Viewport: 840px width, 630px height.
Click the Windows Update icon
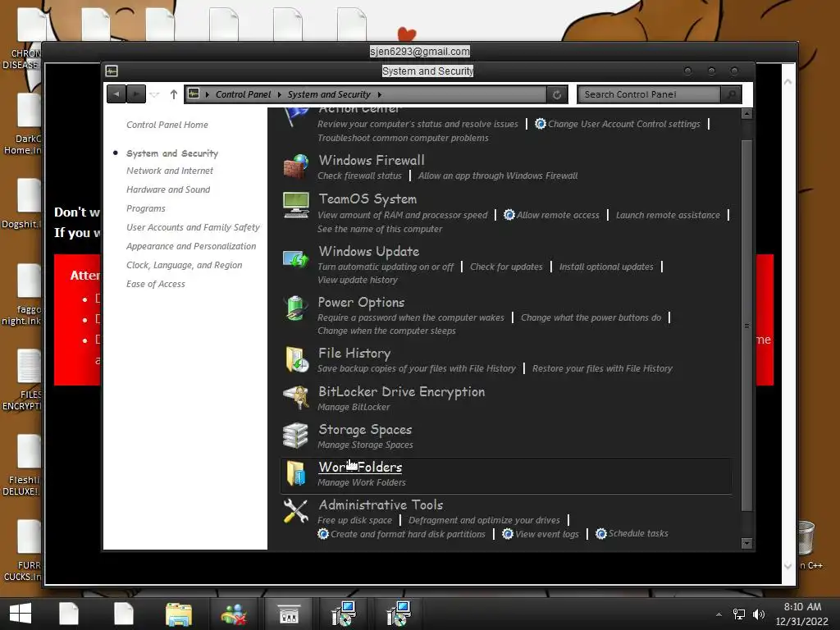(x=295, y=259)
